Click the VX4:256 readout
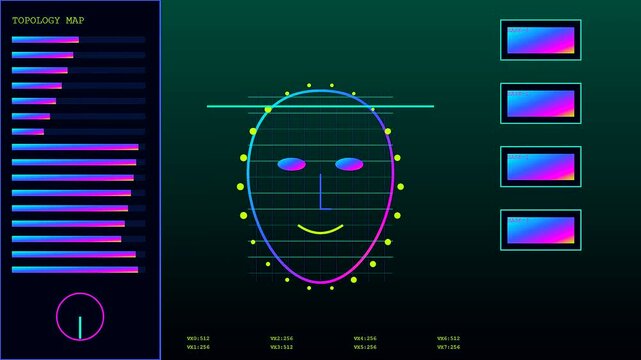 point(365,338)
